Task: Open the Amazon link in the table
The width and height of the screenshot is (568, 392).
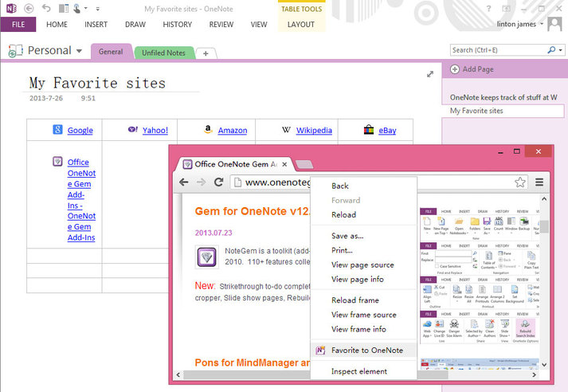Action: pos(233,130)
